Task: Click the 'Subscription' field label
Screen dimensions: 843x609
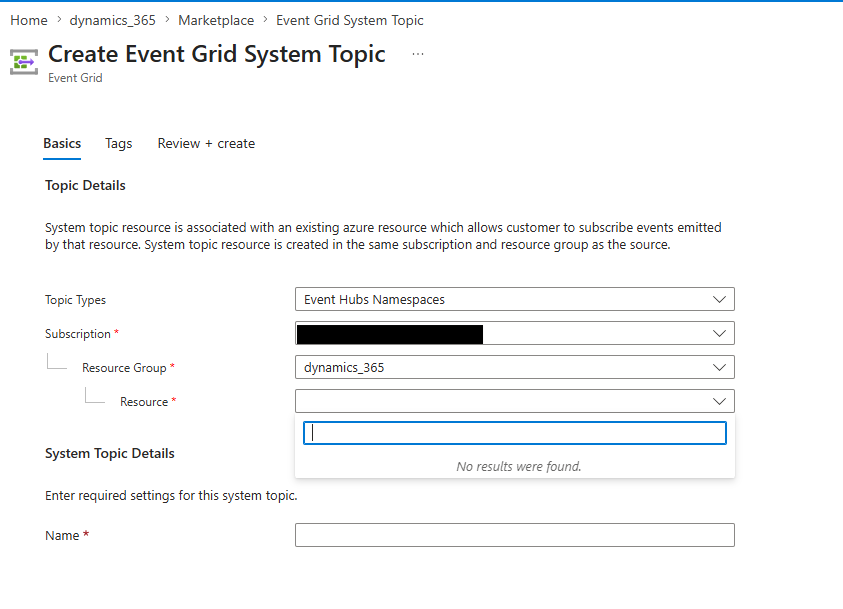Action: click(77, 334)
